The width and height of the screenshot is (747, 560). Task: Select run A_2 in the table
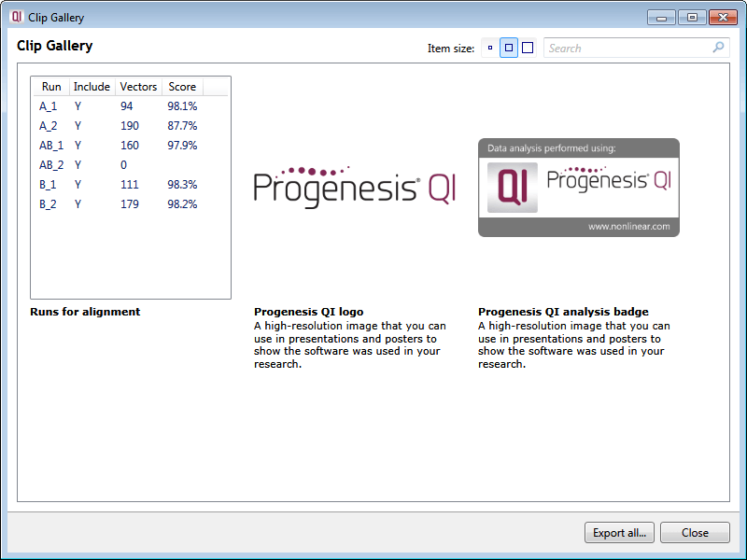click(48, 126)
